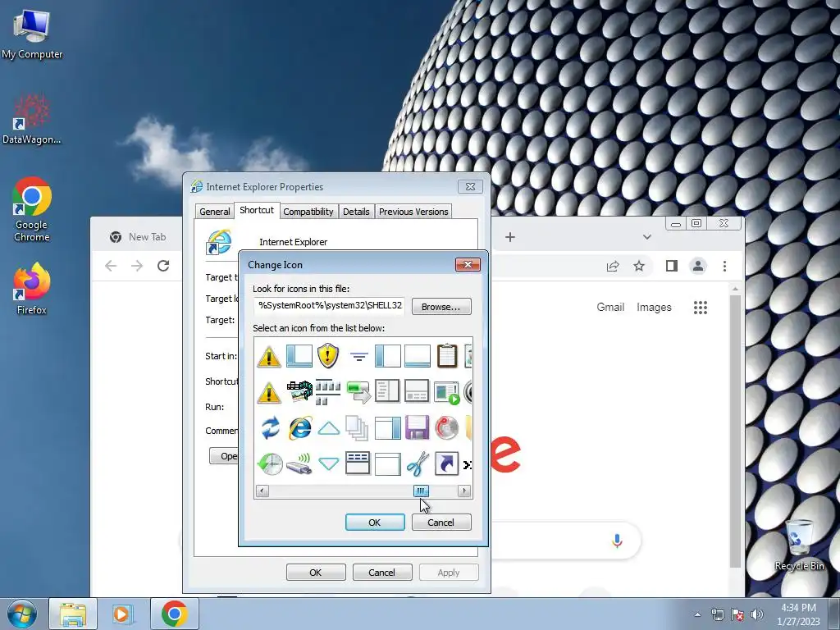Open the Windows Start button

pos(21,614)
